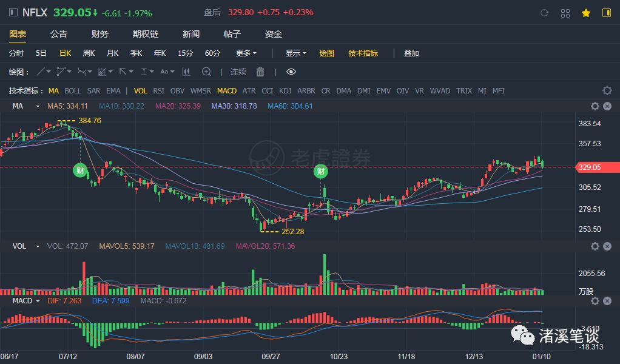Expand line tool dropdown arrow

pos(49,72)
